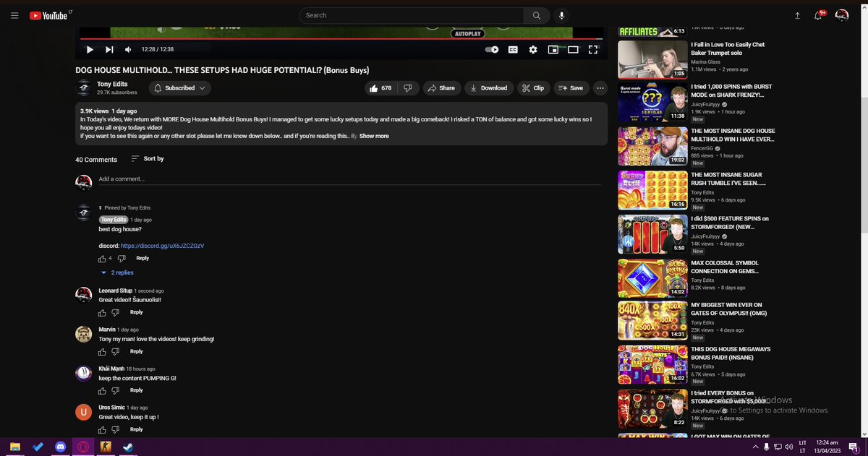This screenshot has height=456, width=868.
Task: Click the Add a comment field
Action: (x=349, y=179)
